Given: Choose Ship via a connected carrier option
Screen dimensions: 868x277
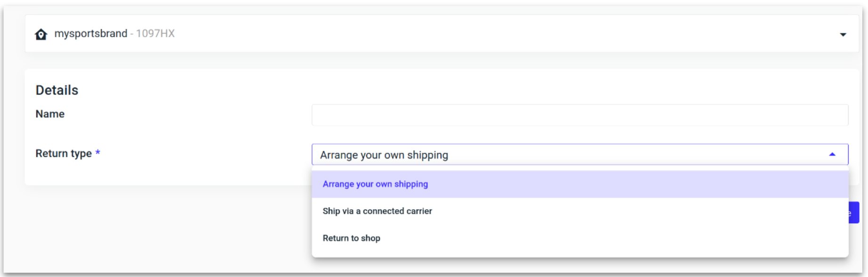Looking at the screenshot, I should click(377, 211).
